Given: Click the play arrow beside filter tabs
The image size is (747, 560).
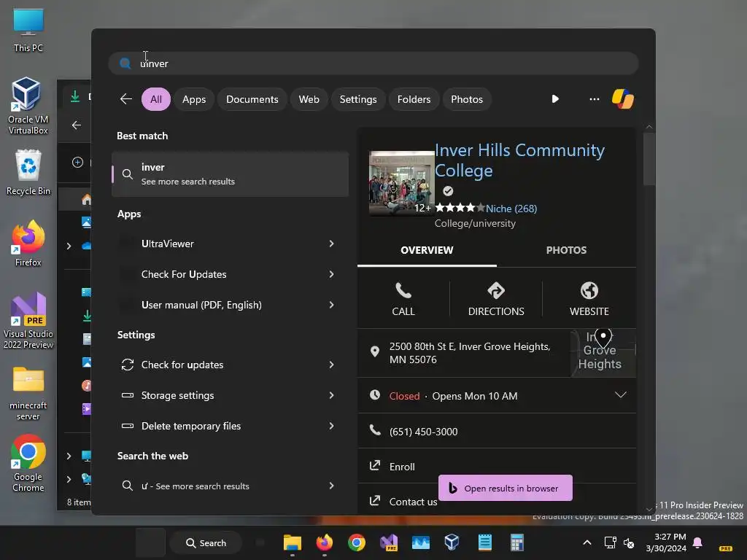Looking at the screenshot, I should point(555,99).
